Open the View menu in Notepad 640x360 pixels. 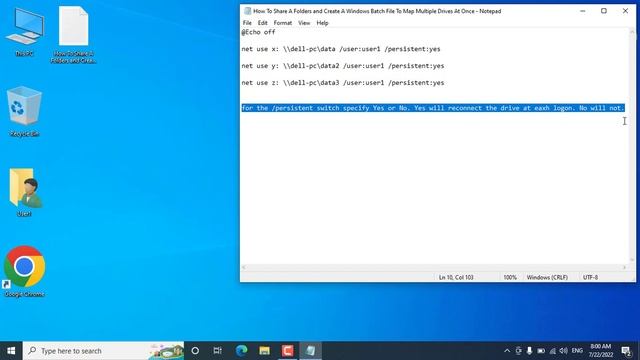point(304,23)
